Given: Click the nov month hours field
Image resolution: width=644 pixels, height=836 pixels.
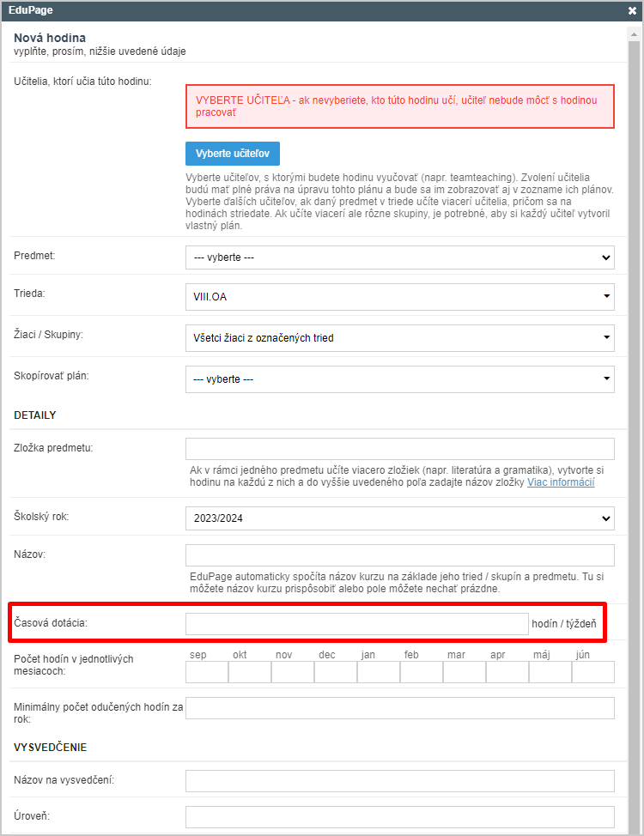Looking at the screenshot, I should pyautogui.click(x=293, y=672).
